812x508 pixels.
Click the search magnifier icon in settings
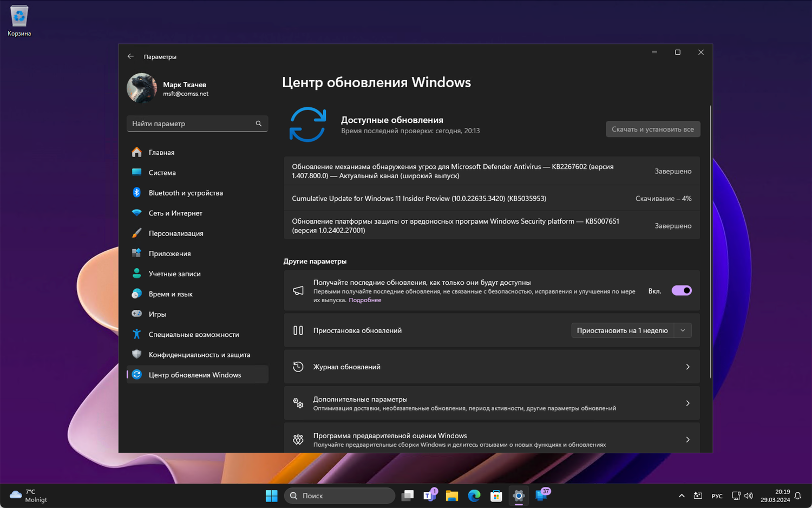[x=259, y=123]
